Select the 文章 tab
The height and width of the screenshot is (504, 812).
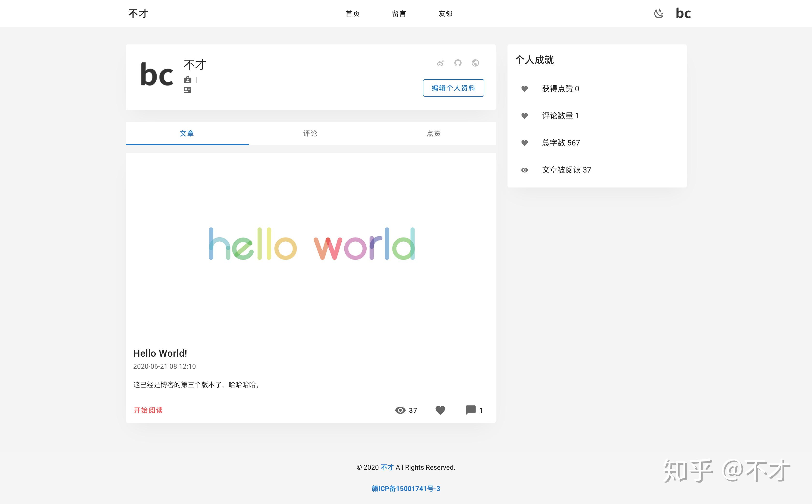[x=187, y=133]
